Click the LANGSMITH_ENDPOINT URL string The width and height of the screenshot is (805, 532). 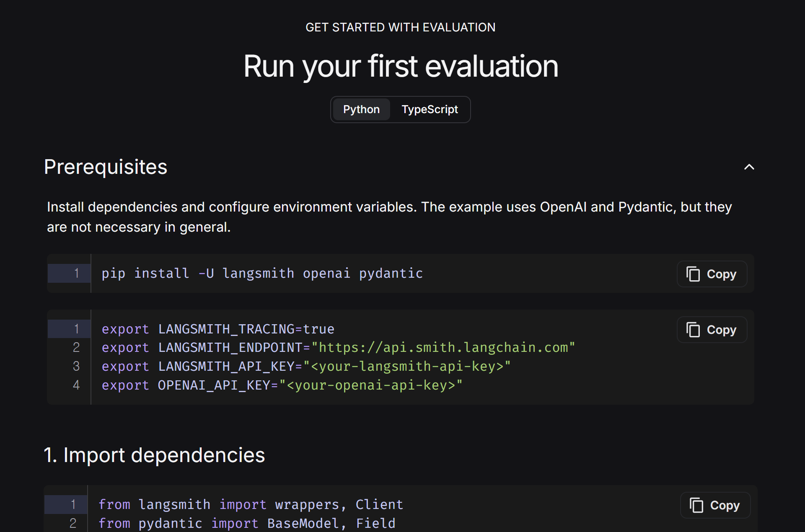pyautogui.click(x=443, y=348)
